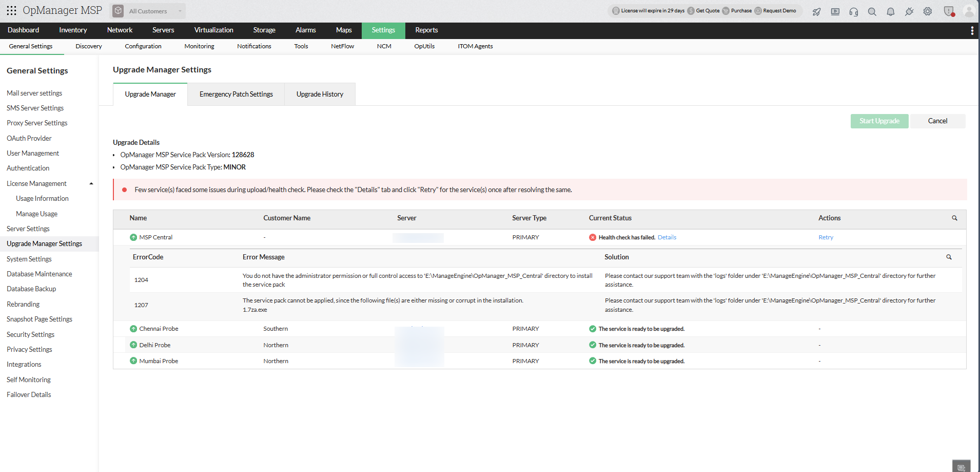
Task: Click the error code 1204 cell
Action: (x=141, y=280)
